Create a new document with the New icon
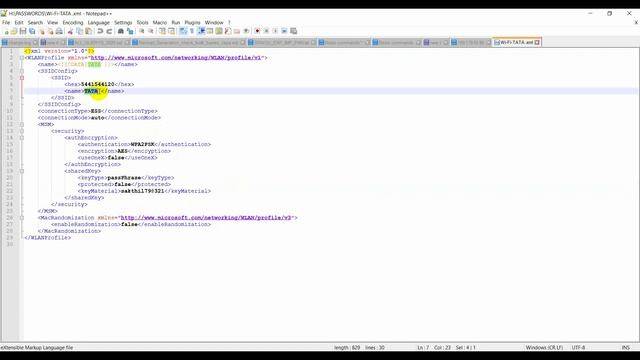The height and width of the screenshot is (360, 640). click(6, 31)
